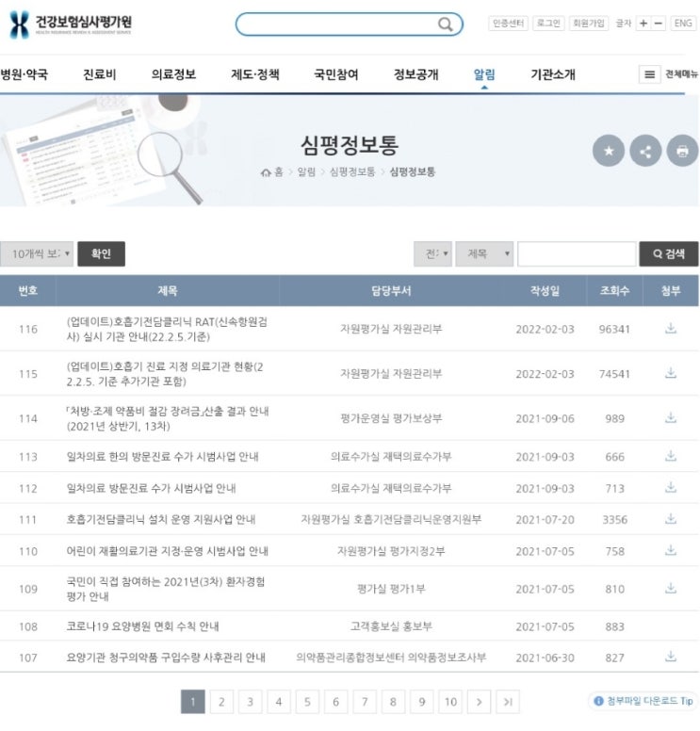This screenshot has width=700, height=731.
Task: Download attachment for post 111
Action: tap(670, 519)
